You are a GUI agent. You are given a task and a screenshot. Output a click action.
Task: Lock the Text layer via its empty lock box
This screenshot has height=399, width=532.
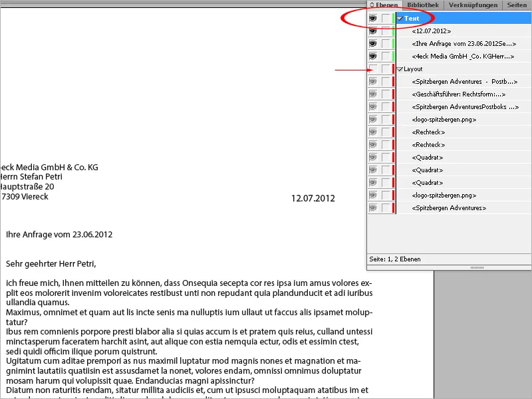point(386,18)
